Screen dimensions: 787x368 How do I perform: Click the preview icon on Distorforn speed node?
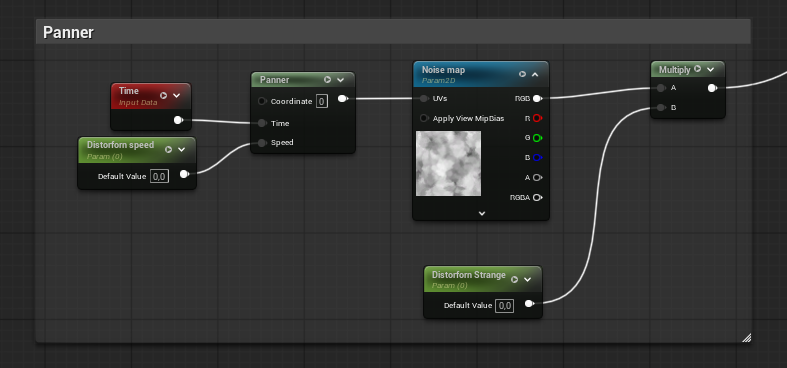pyautogui.click(x=169, y=149)
